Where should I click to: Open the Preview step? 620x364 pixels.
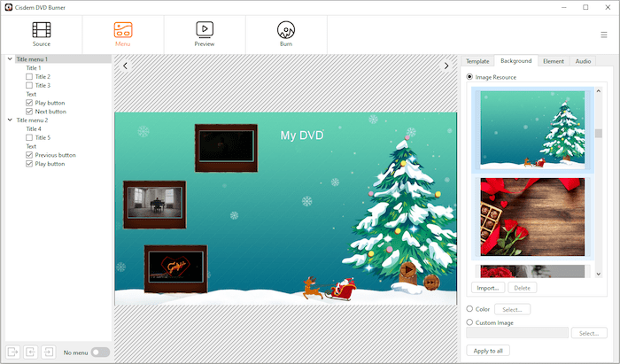click(205, 34)
